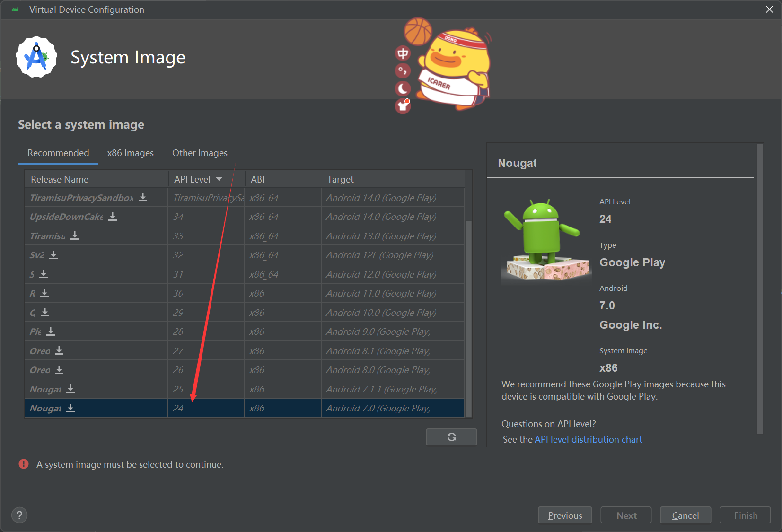782x532 pixels.
Task: Switch to the Recommended tab
Action: pos(58,153)
